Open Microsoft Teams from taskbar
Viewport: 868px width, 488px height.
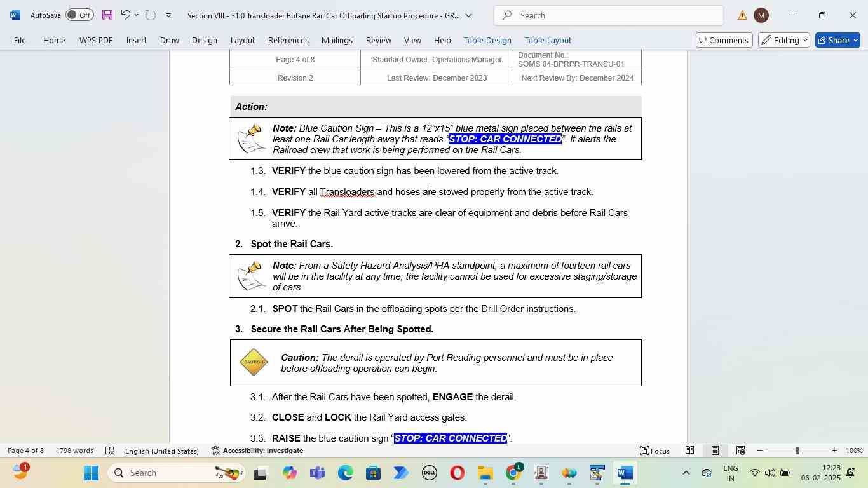click(x=317, y=473)
